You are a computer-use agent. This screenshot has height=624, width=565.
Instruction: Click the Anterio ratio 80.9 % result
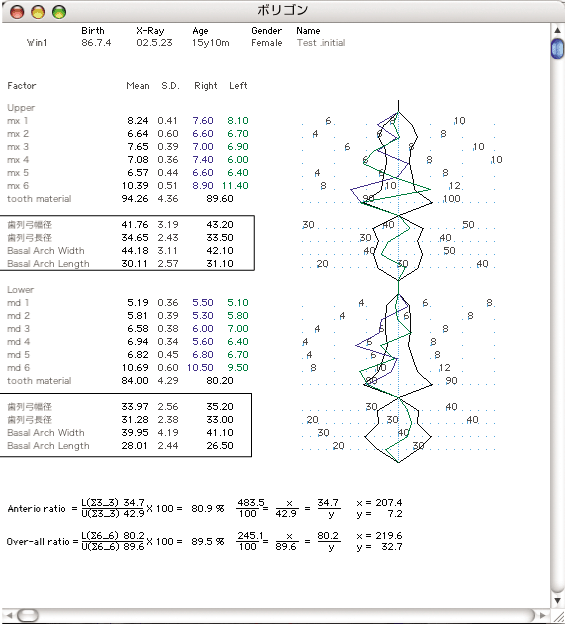click(208, 509)
